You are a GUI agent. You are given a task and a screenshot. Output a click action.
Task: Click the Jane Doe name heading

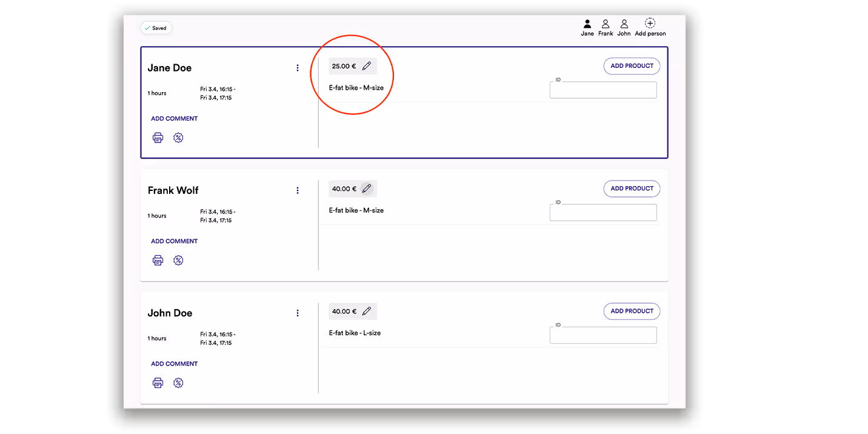tap(170, 68)
